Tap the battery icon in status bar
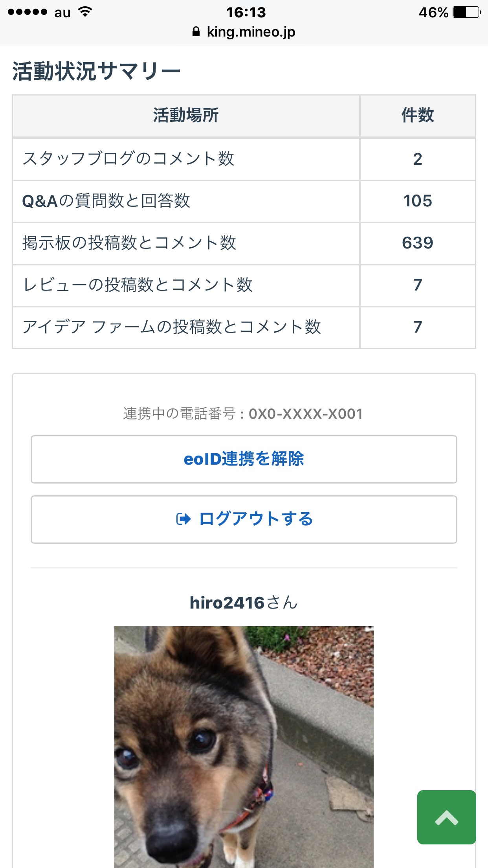Screen dimensions: 488x868 click(x=466, y=13)
